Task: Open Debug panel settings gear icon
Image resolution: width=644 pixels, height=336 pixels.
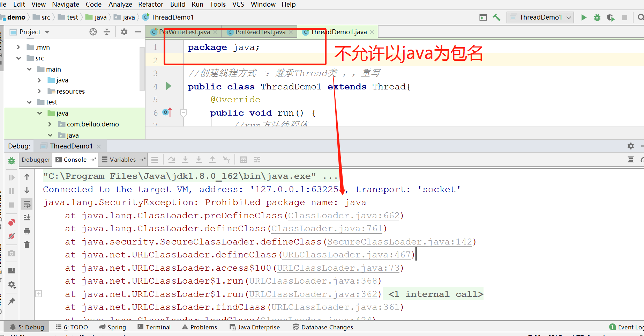Action: click(x=631, y=146)
